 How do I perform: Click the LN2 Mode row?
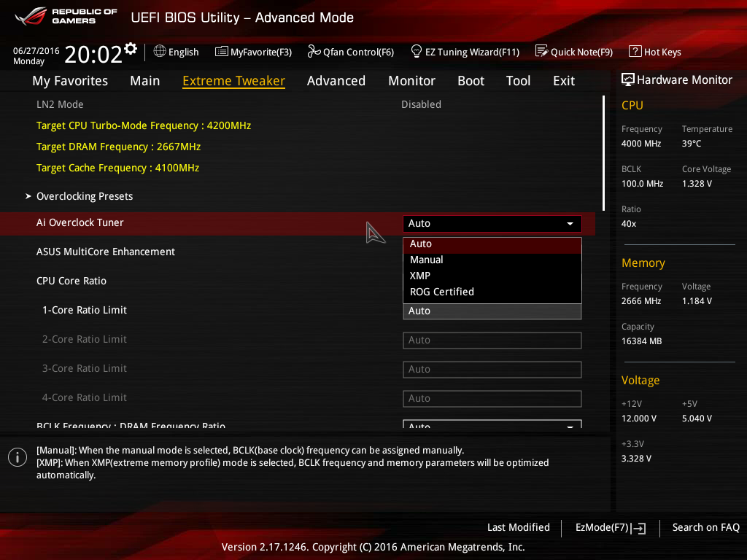click(298, 104)
